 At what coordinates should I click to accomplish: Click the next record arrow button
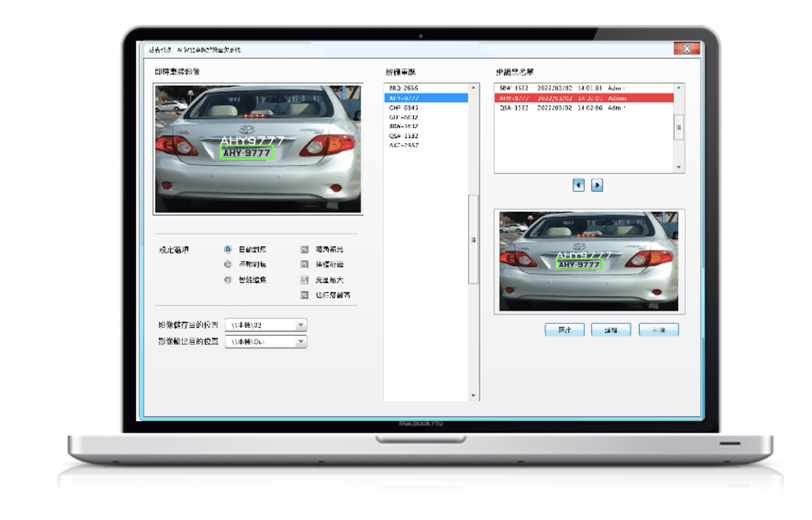[x=596, y=185]
